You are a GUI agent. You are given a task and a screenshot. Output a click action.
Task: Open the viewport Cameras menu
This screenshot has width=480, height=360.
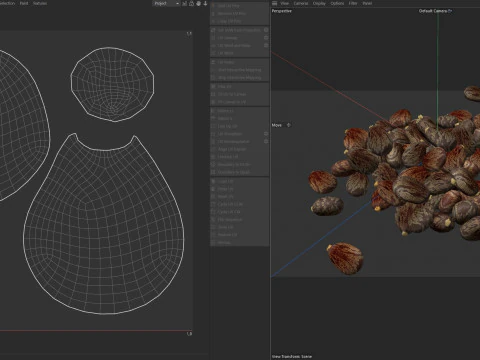[301, 3]
